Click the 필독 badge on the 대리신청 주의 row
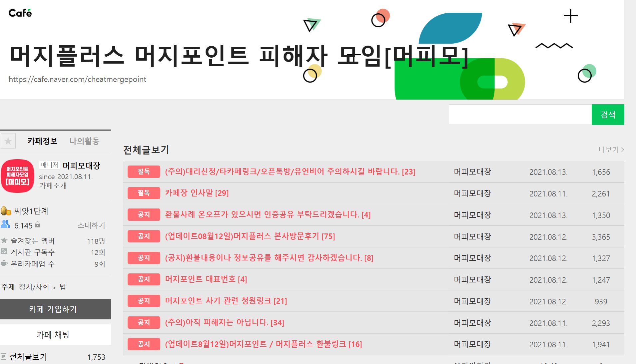Screen dimensions: 636x364 (x=144, y=172)
